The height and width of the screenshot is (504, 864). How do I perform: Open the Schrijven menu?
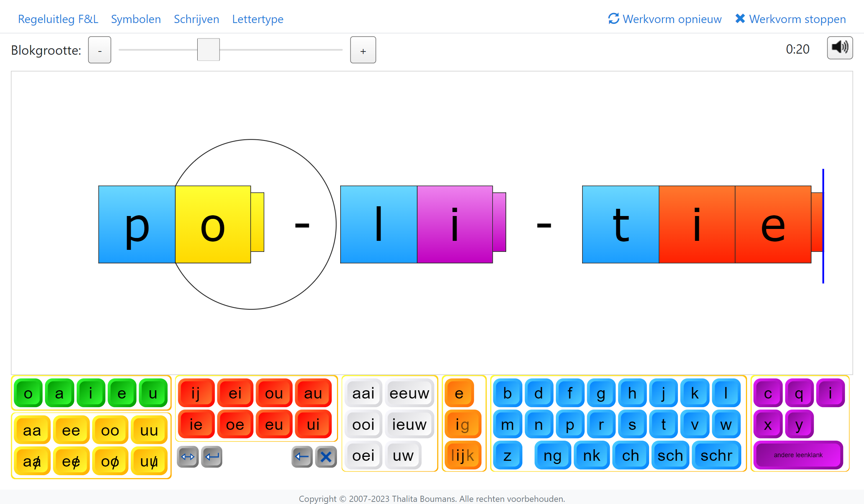[197, 19]
